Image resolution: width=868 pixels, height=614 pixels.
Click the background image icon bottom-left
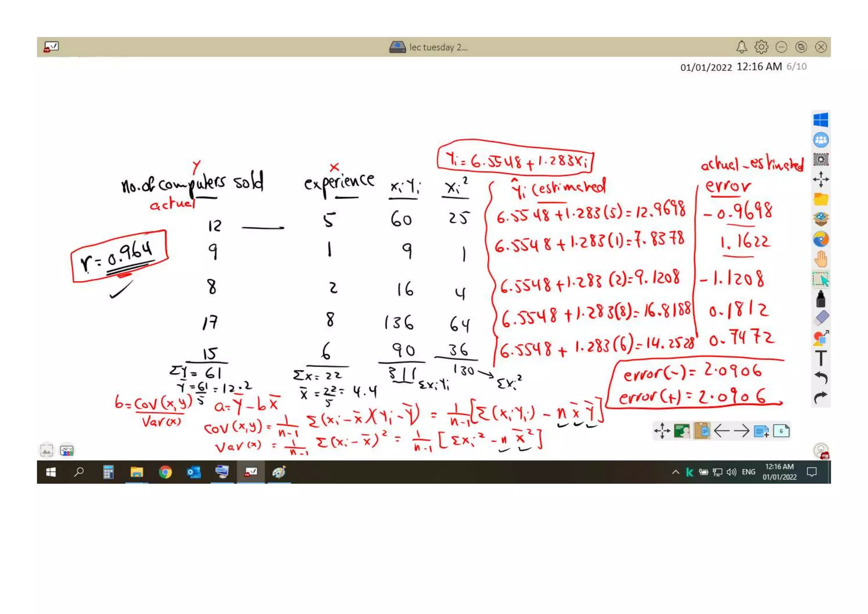coord(47,450)
